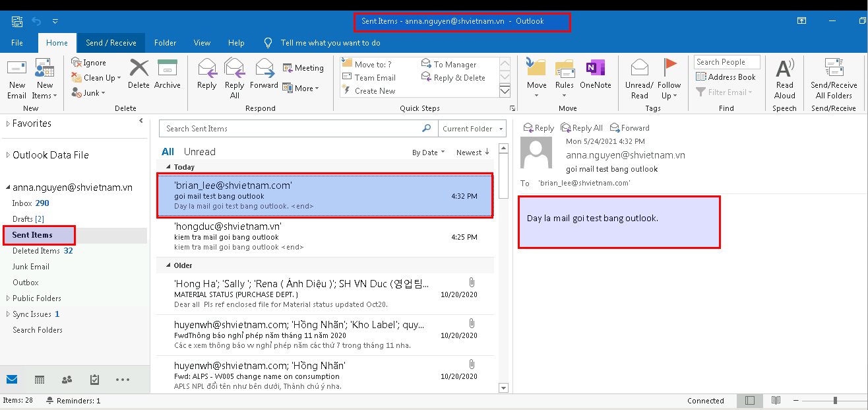Show Unread messages filter
This screenshot has height=410, width=868.
point(200,152)
